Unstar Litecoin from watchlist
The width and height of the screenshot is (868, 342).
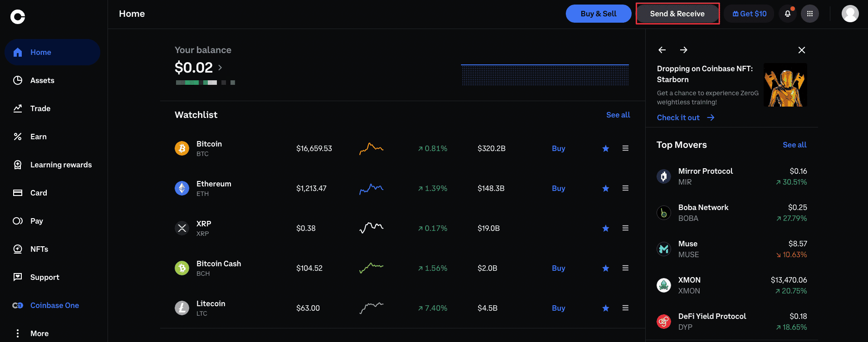(x=606, y=308)
